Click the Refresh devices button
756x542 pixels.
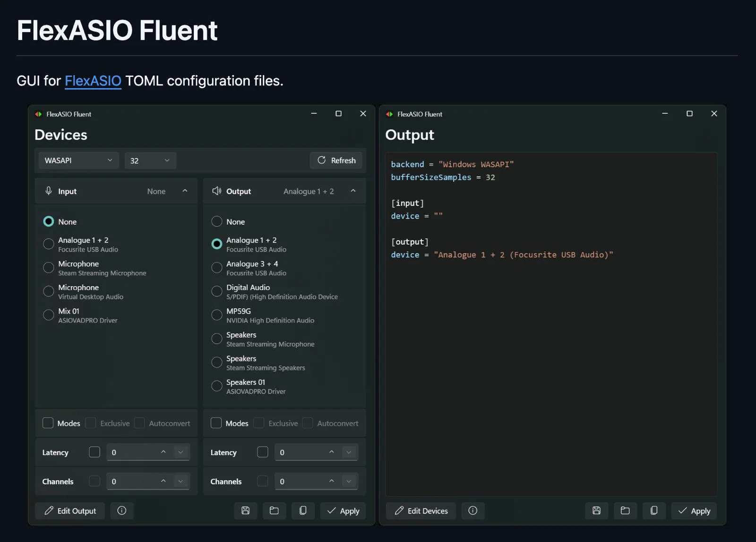click(x=336, y=161)
